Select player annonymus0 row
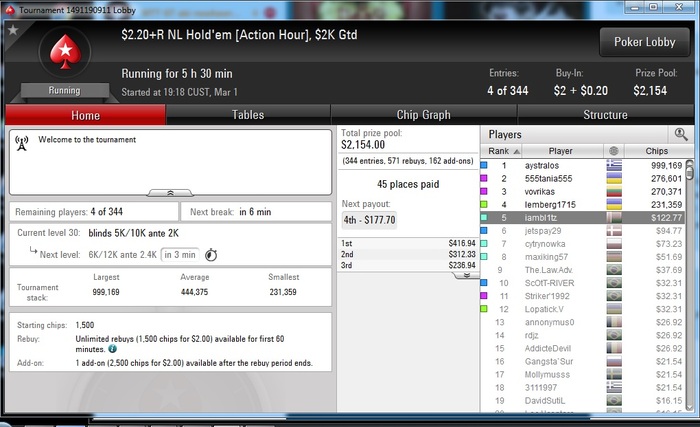Viewport: 700px width, 427px height. tap(583, 322)
